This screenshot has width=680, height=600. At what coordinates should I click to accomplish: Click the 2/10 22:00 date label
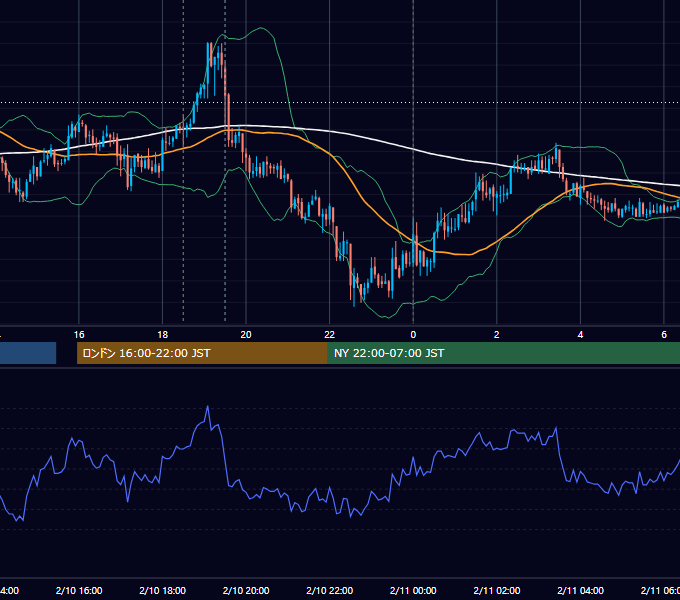[x=330, y=590]
